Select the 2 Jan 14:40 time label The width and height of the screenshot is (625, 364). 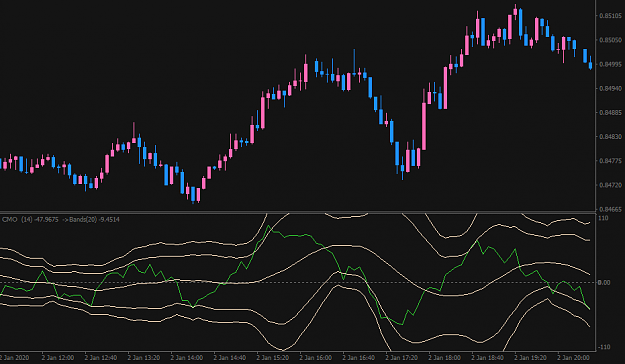(x=230, y=358)
